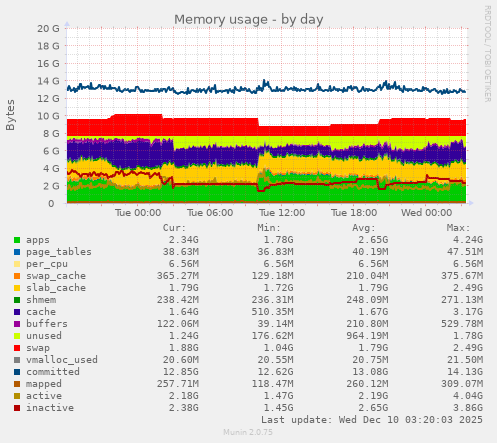Click the 'unused' legend label
Screen dimensions: 497x443
click(x=44, y=336)
